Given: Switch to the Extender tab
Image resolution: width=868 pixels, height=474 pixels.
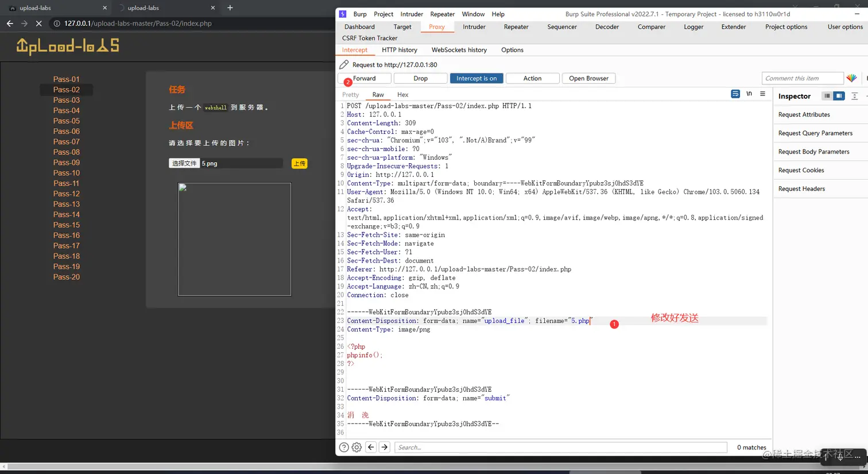Looking at the screenshot, I should 734,26.
